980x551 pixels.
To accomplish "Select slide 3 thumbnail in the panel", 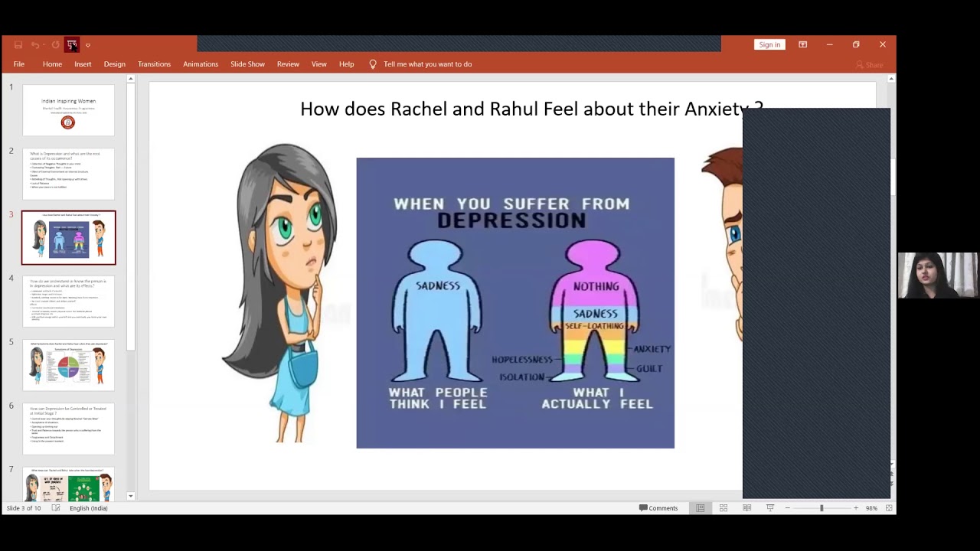I will 68,238.
